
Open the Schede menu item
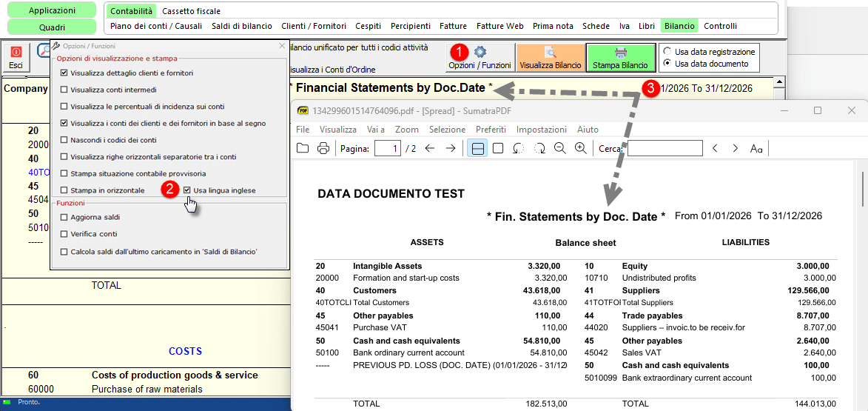coord(596,26)
